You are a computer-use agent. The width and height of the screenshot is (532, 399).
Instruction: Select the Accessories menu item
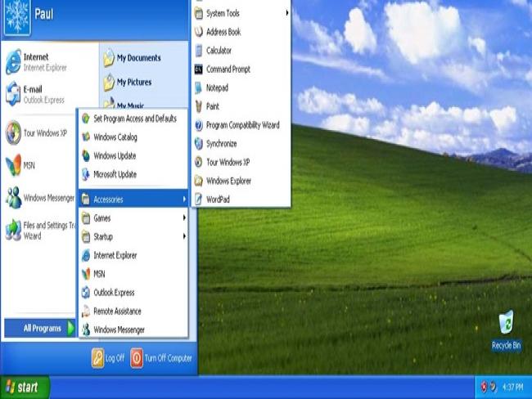click(108, 199)
